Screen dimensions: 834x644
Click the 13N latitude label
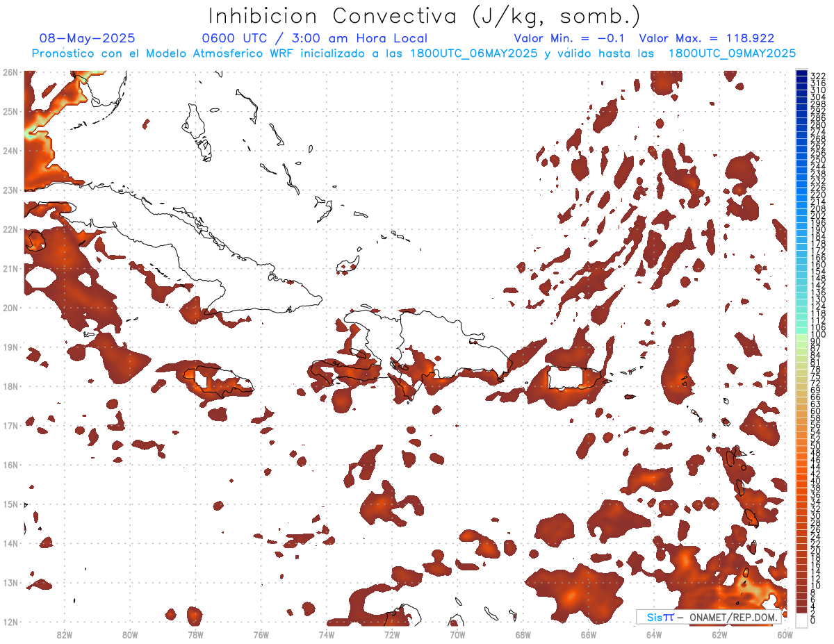click(x=10, y=582)
